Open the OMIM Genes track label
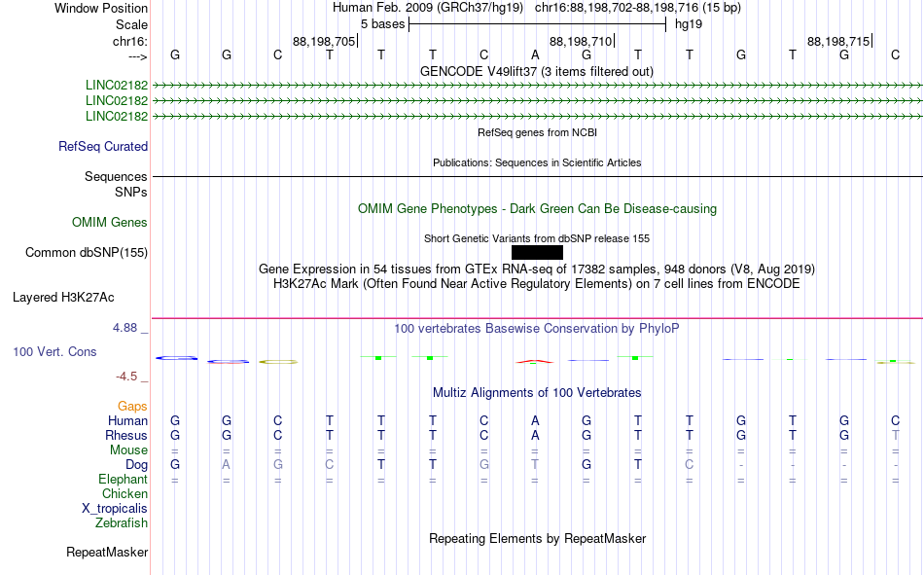The width and height of the screenshot is (924, 575). click(x=110, y=223)
